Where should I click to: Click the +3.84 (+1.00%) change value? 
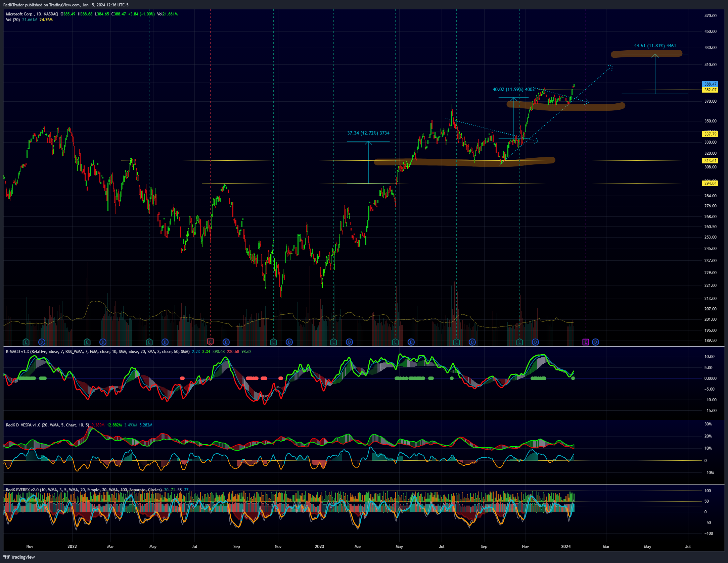point(141,14)
